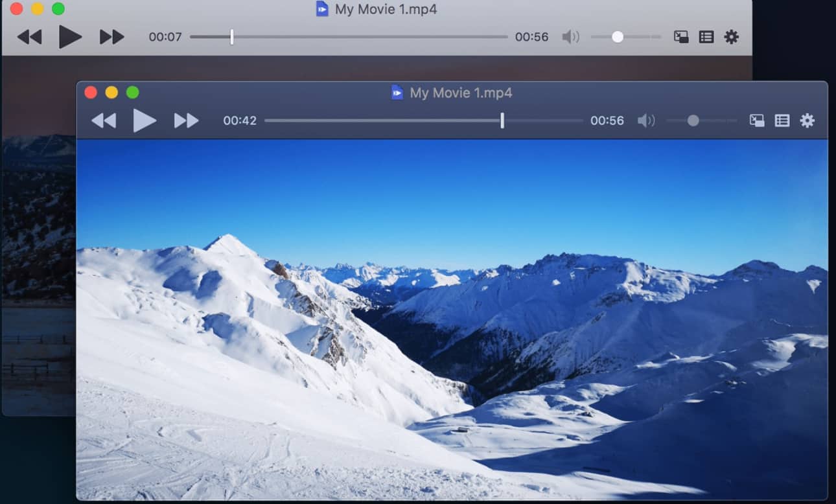
Task: Open settings gear in back window
Action: click(x=732, y=37)
